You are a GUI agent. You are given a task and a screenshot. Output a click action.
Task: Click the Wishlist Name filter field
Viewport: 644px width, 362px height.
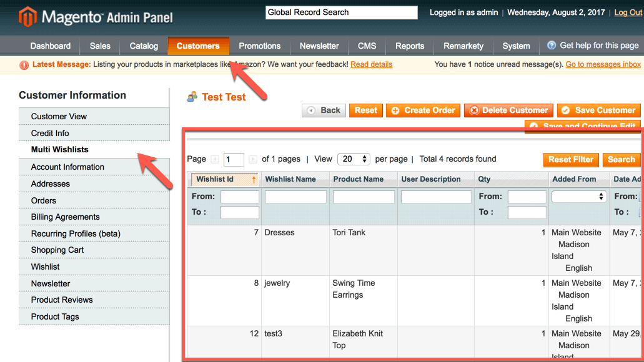[x=295, y=197]
